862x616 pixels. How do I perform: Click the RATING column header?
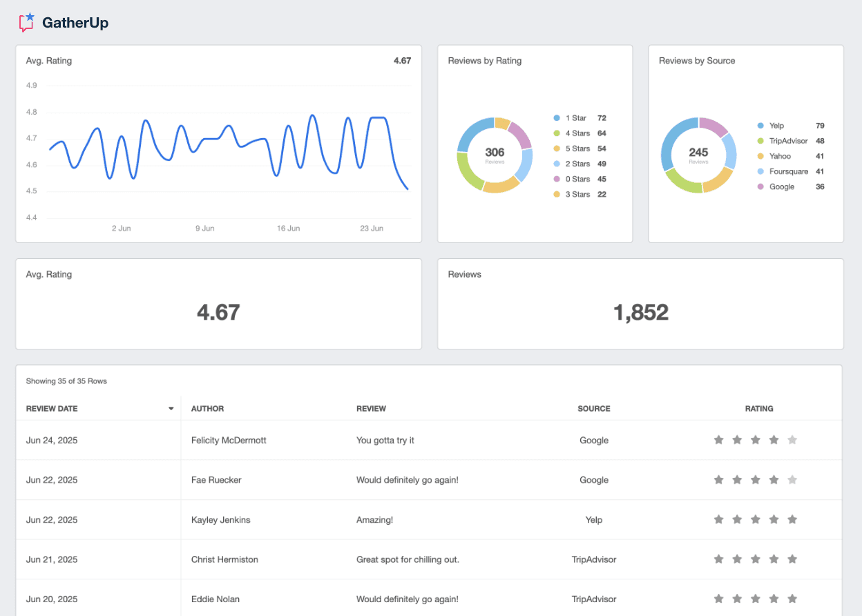click(x=759, y=408)
